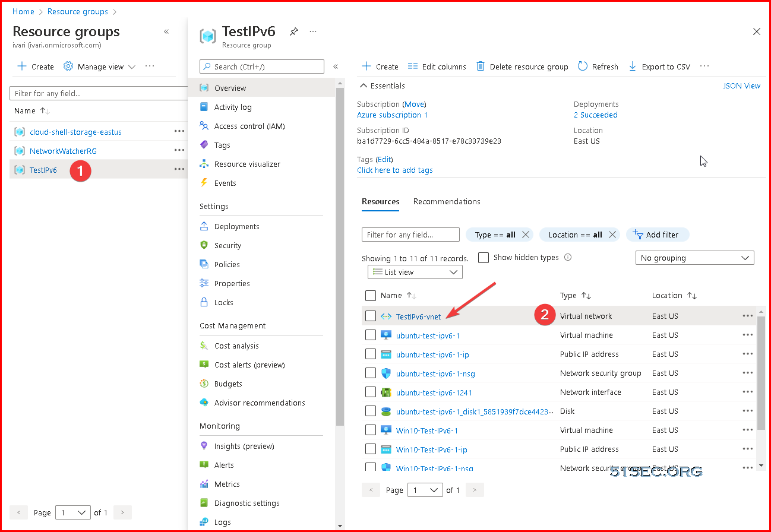Check the ubuntu-test-ipv6-1241 checkbox
This screenshot has height=532, width=771.
[371, 392]
